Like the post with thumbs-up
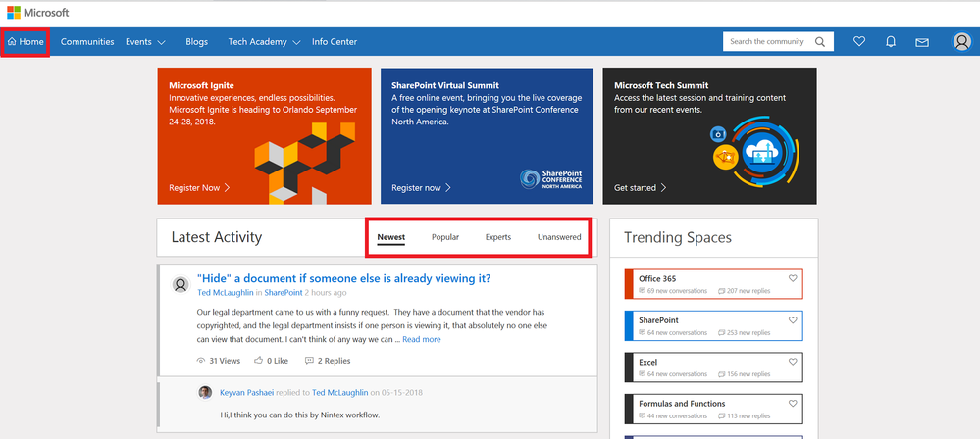This screenshot has height=439, width=980. [x=258, y=361]
